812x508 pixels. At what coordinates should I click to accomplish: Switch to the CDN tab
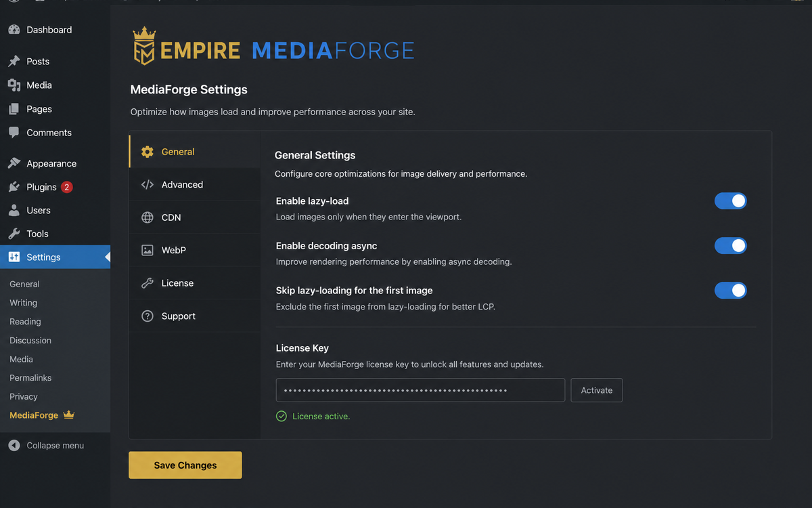pyautogui.click(x=195, y=217)
